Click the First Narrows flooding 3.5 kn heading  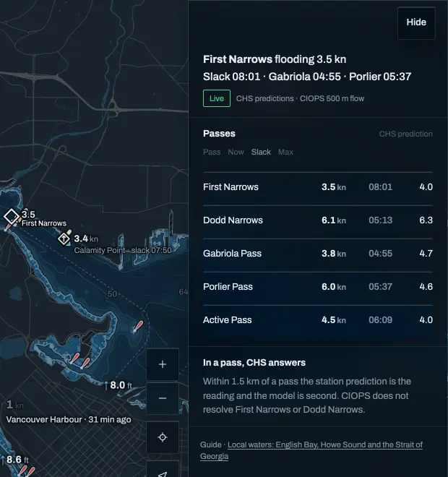(275, 59)
